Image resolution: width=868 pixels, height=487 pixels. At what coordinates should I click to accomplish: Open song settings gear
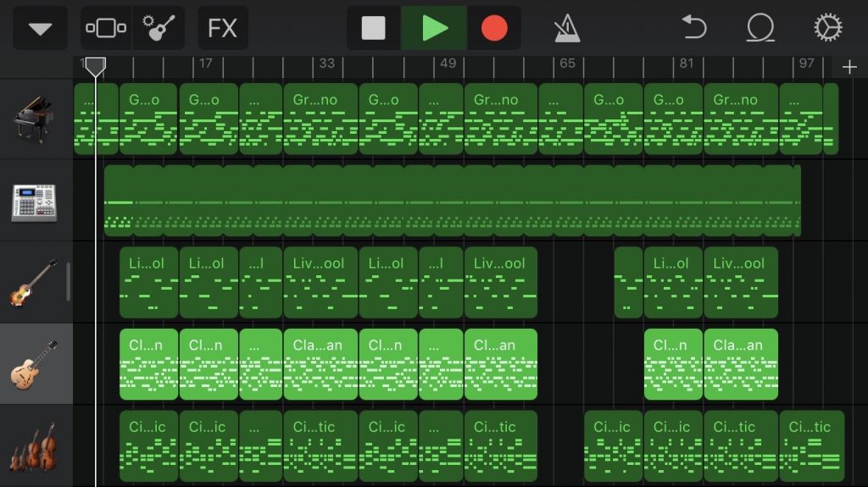click(827, 28)
